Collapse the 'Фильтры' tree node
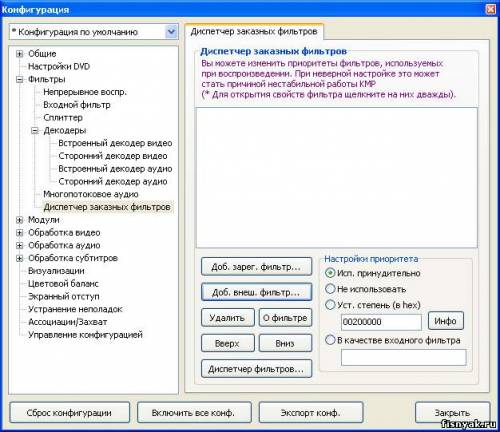 point(20,79)
